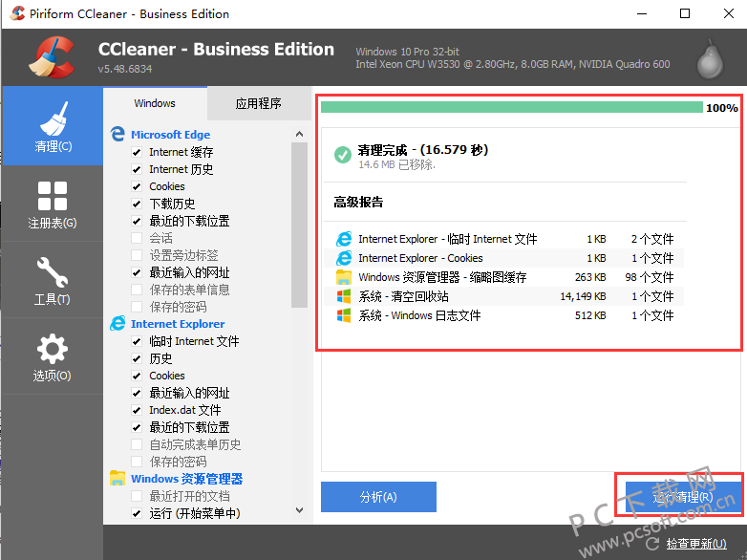The height and width of the screenshot is (560, 747).
Task: Click the Internet Explorer section icon
Action: click(x=117, y=324)
